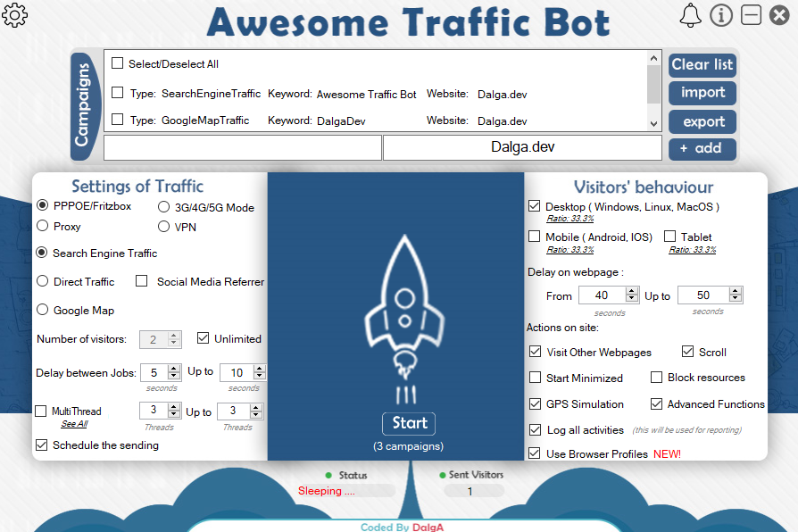798x532 pixels.
Task: Select the Direct Traffic radio button
Action: [x=42, y=281]
